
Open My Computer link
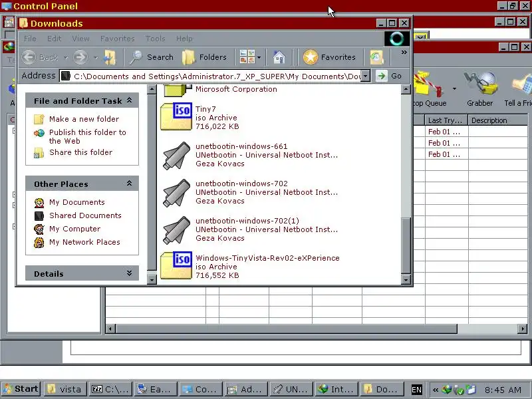pos(74,229)
